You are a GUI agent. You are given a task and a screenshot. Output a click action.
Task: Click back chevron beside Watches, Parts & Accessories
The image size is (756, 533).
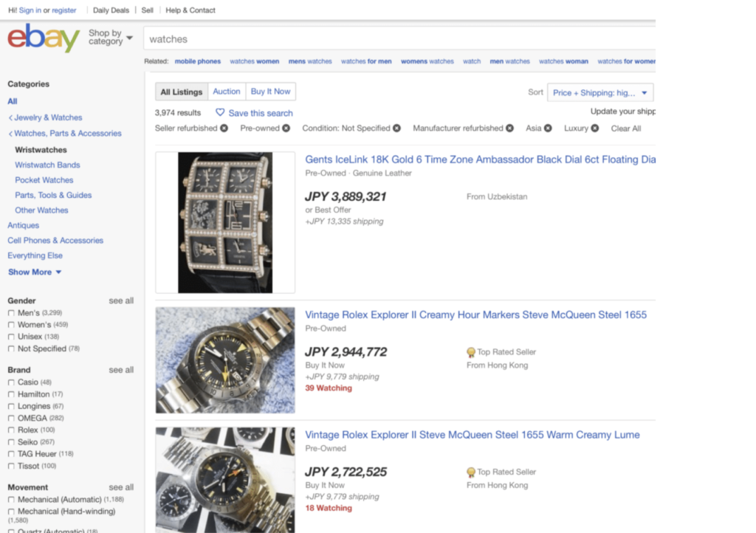[x=10, y=134]
